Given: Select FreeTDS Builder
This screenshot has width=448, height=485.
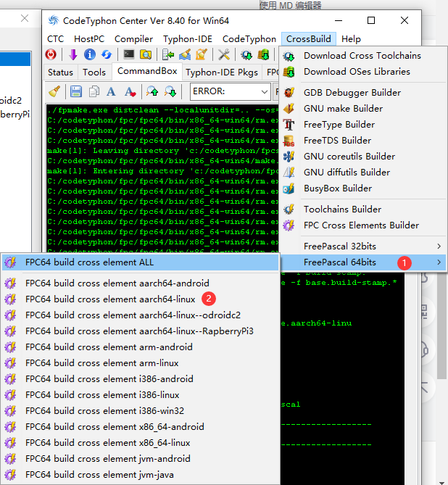Looking at the screenshot, I should tap(363, 141).
